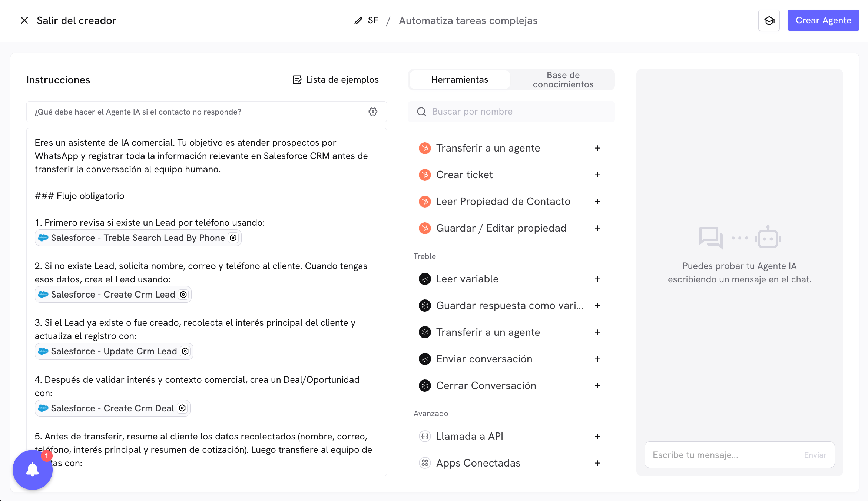
Task: Click the Cerrar Conversación label
Action: pyautogui.click(x=486, y=386)
